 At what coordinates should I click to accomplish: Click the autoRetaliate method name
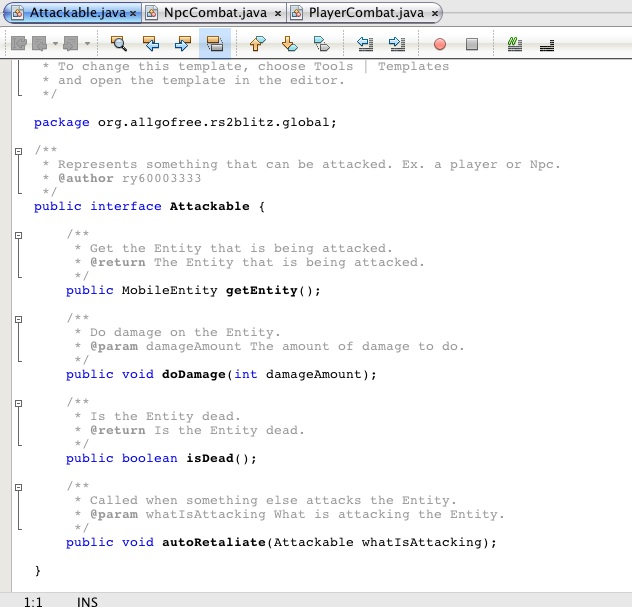pos(214,542)
